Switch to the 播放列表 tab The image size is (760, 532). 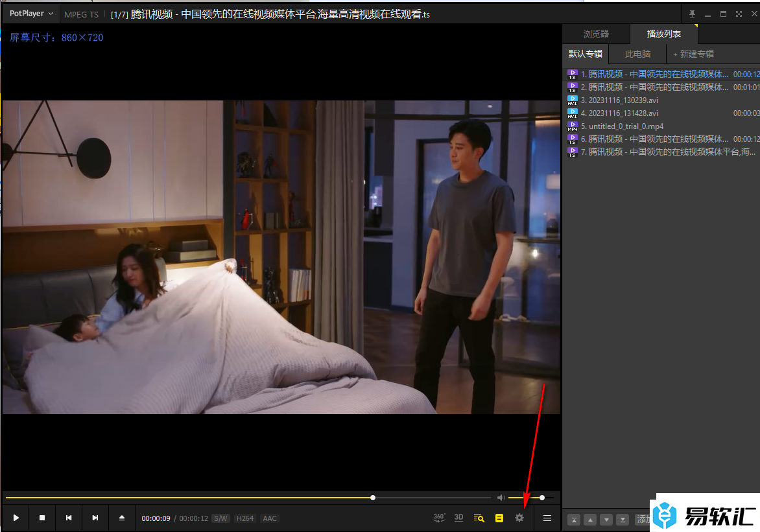(x=663, y=34)
